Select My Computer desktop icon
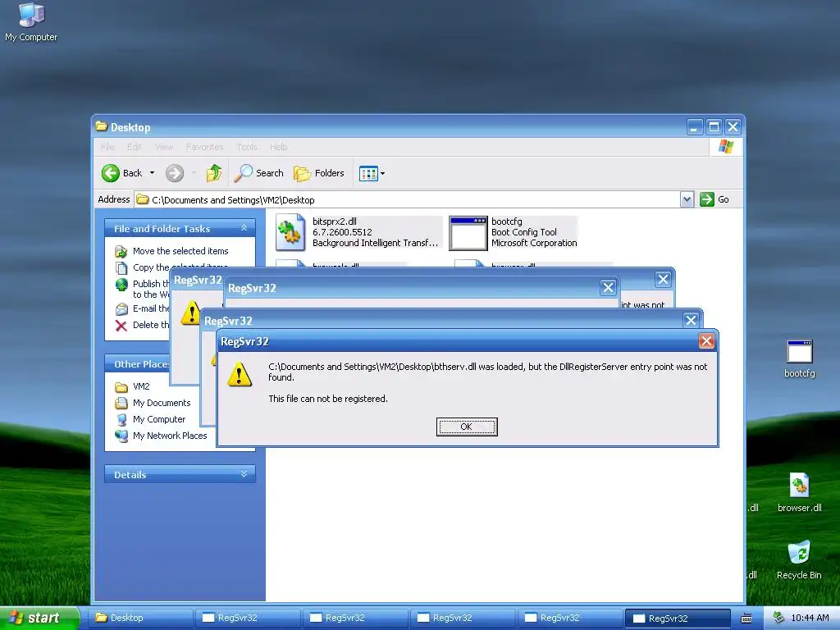The image size is (840, 630). [31, 22]
